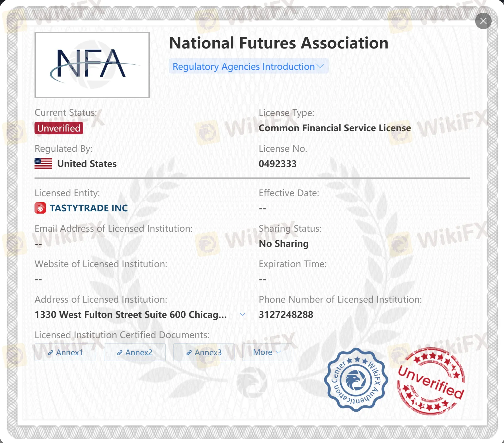
Task: Close the license certificate popup
Action: click(483, 21)
